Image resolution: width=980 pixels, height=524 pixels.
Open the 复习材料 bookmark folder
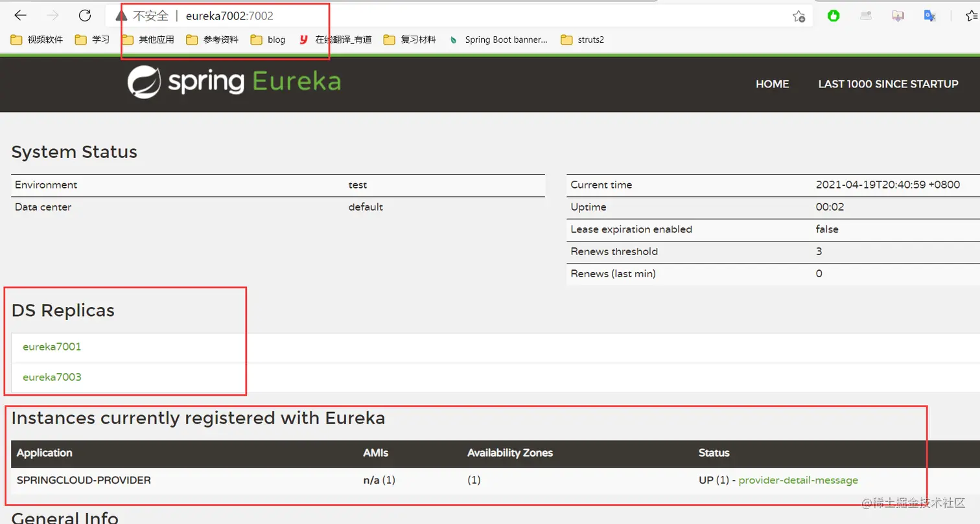point(410,40)
